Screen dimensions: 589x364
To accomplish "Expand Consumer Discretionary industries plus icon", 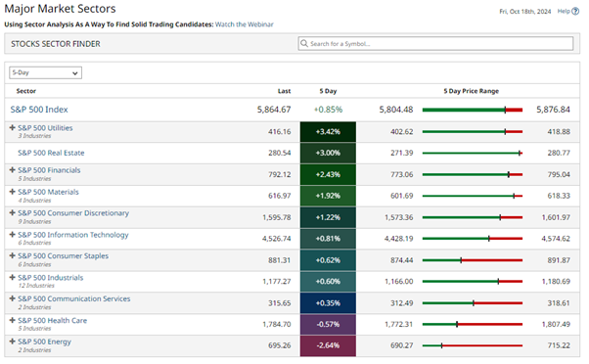I will coord(13,213).
